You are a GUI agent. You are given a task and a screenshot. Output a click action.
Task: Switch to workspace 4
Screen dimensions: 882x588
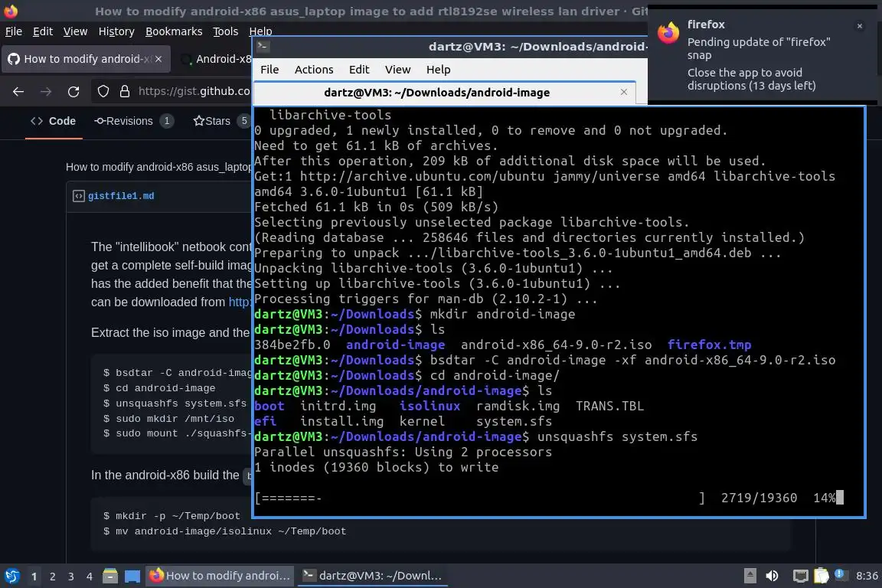90,577
